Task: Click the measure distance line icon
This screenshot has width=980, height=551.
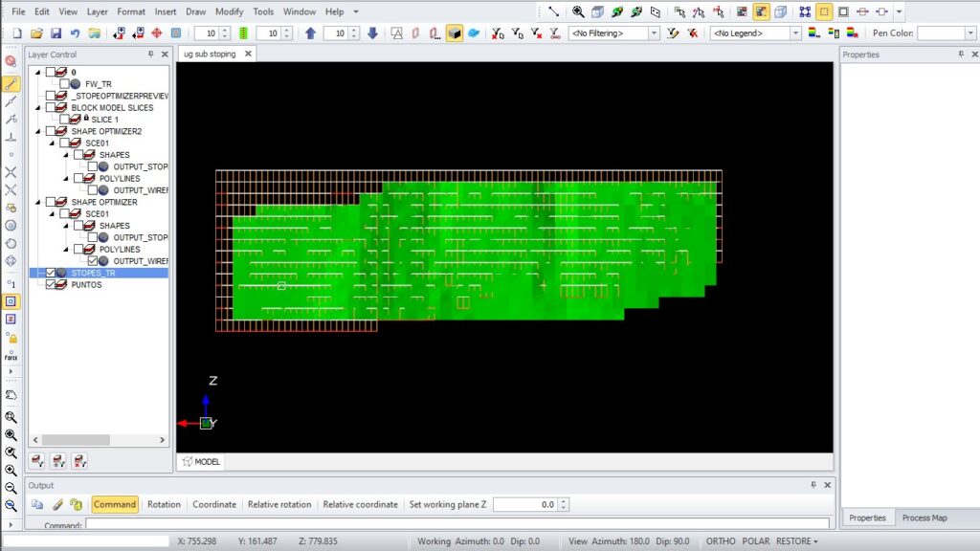Action: [553, 12]
